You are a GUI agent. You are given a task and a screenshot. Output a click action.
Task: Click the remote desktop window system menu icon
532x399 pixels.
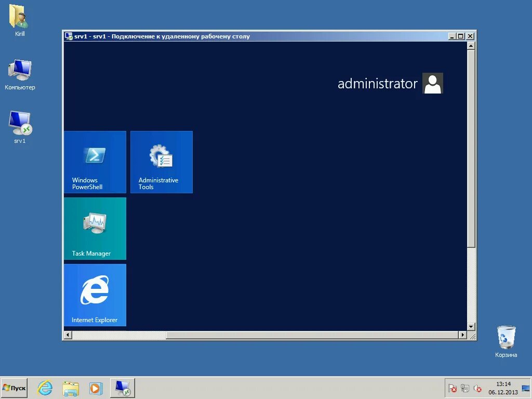(x=69, y=36)
